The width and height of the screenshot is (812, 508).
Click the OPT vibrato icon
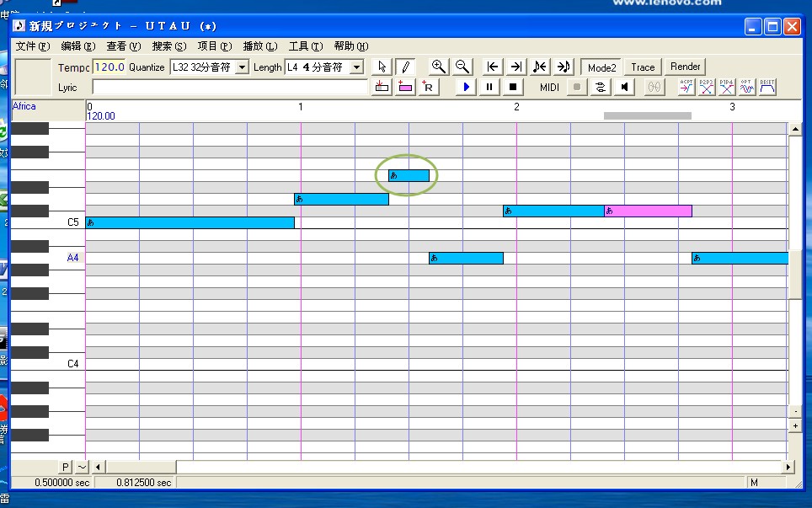click(747, 87)
